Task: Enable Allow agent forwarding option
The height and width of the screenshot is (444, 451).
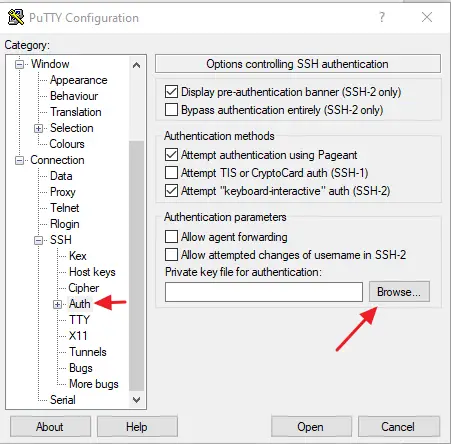Action: point(171,236)
